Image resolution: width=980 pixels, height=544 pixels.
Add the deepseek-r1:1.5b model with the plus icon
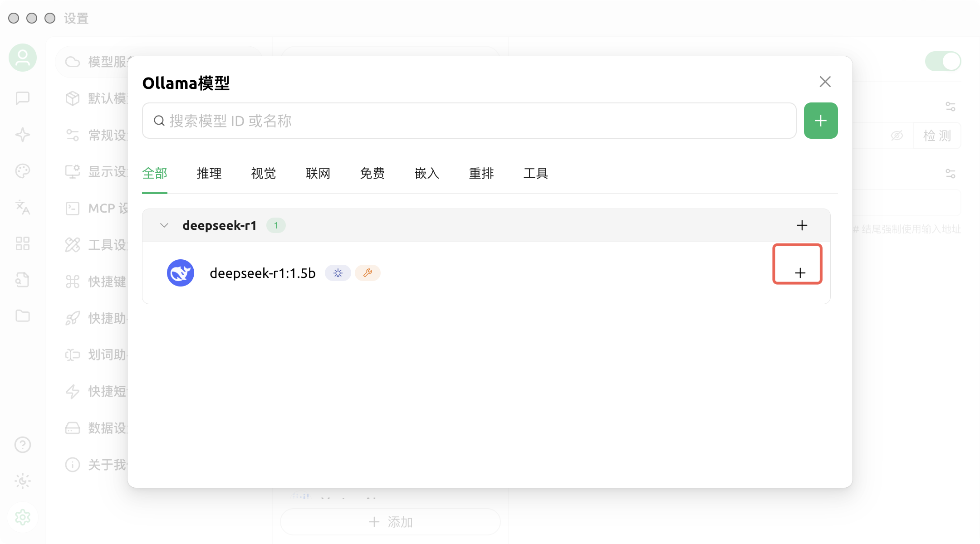(800, 272)
